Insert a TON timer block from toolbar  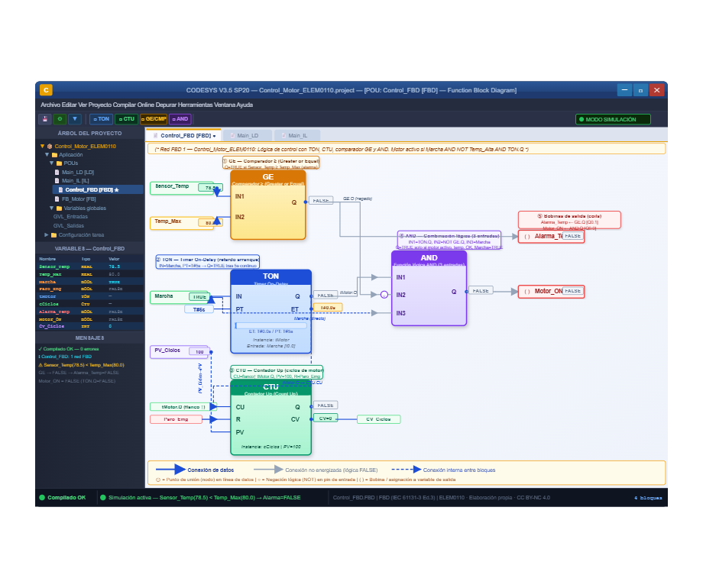pos(102,119)
